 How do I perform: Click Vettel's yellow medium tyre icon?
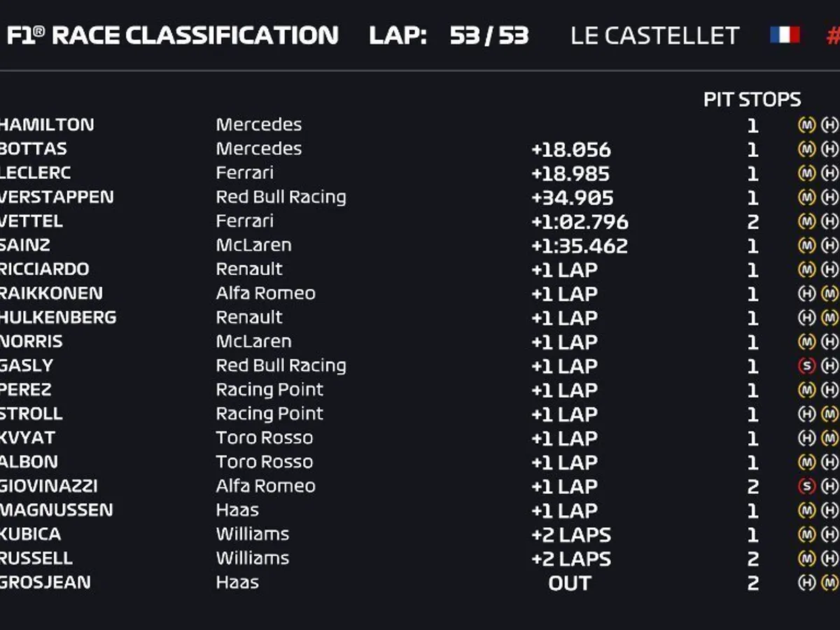807,222
